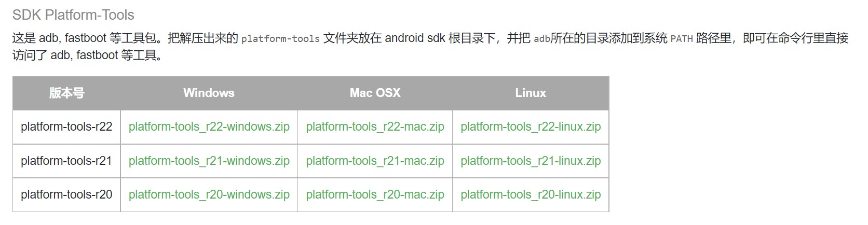
Task: Click the Mac OSX column header
Action: (x=375, y=93)
